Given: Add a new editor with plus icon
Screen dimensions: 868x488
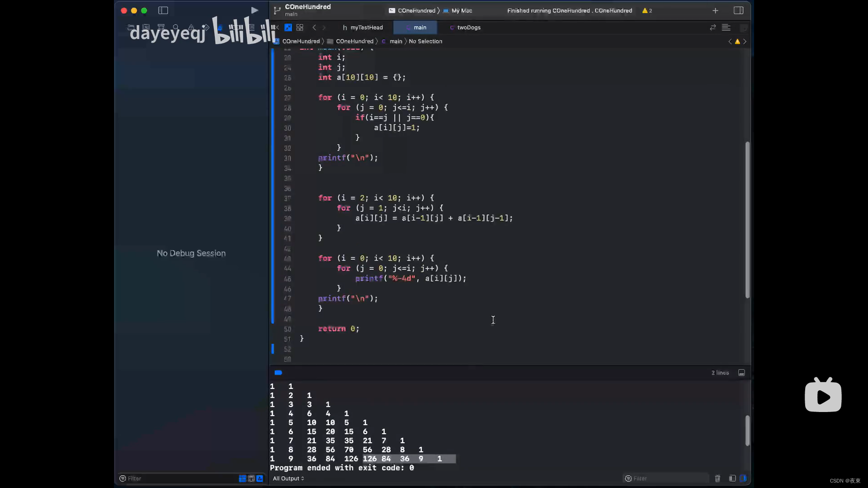Looking at the screenshot, I should (715, 10).
